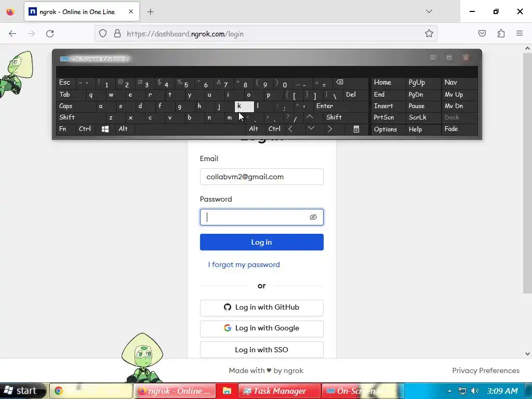The width and height of the screenshot is (532, 399).
Task: Click the Email input field
Action: click(262, 177)
